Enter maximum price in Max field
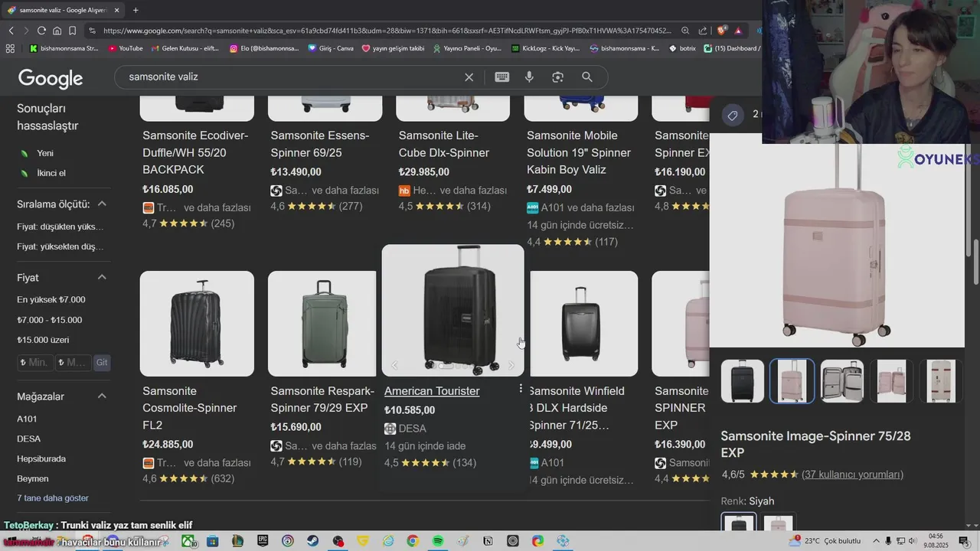This screenshot has height=551, width=980. pyautogui.click(x=73, y=362)
